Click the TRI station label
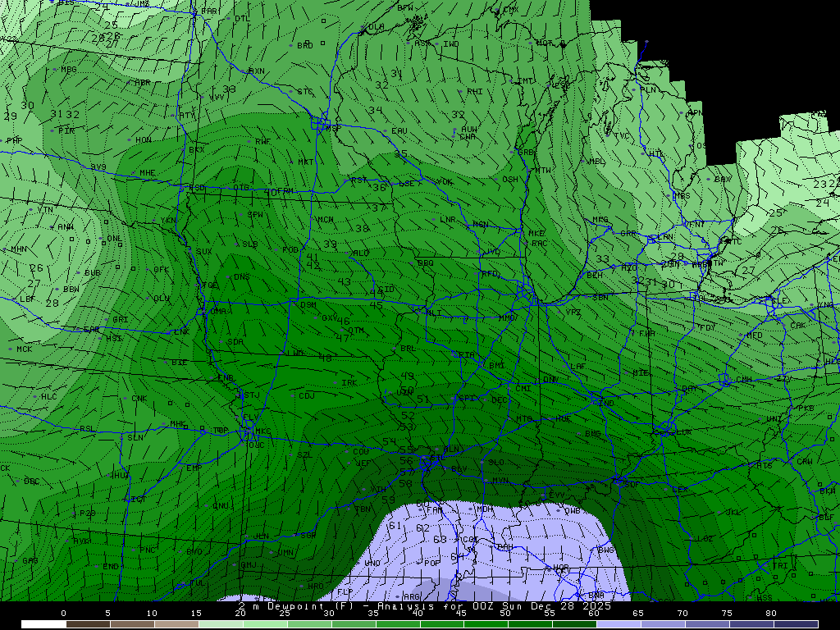This screenshot has height=630, width=840. point(780,566)
